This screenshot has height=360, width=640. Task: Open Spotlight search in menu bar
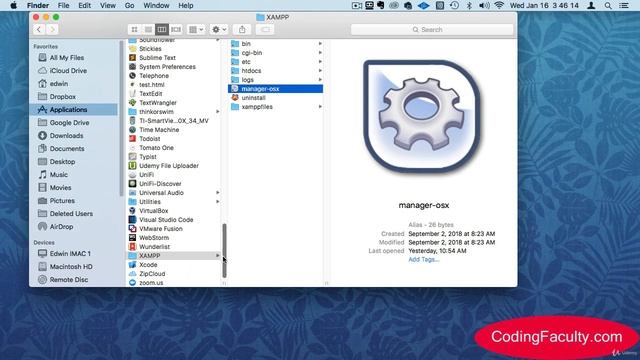tap(608, 5)
